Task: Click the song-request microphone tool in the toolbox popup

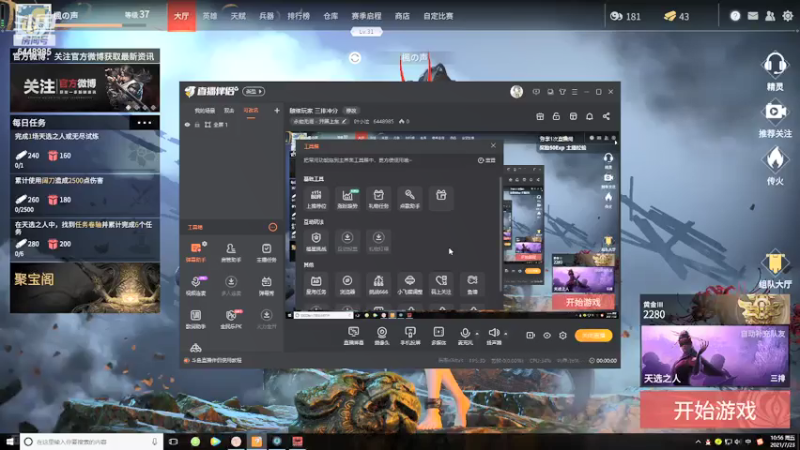Action: (410, 198)
